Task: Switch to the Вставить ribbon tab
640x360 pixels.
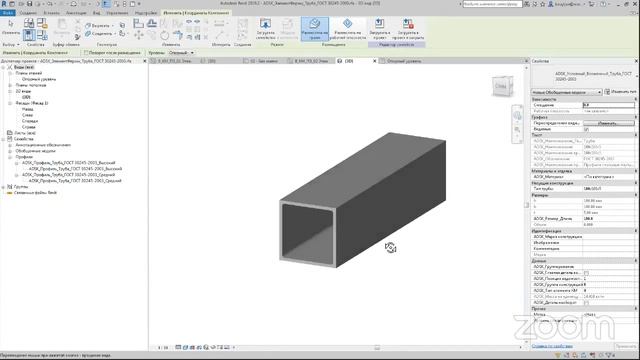Action: (51, 13)
